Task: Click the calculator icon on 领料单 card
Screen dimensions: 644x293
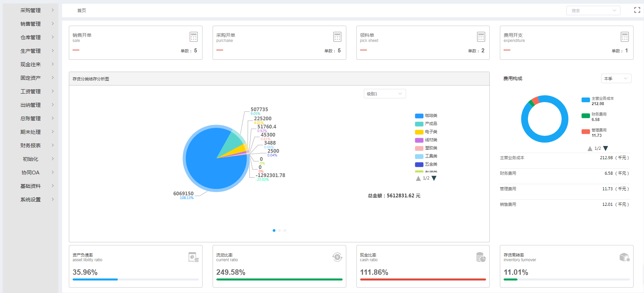Action: point(481,37)
